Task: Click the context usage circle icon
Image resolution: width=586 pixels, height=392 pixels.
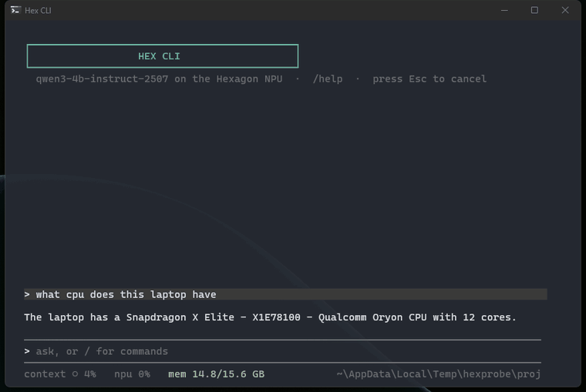Action: click(x=75, y=374)
